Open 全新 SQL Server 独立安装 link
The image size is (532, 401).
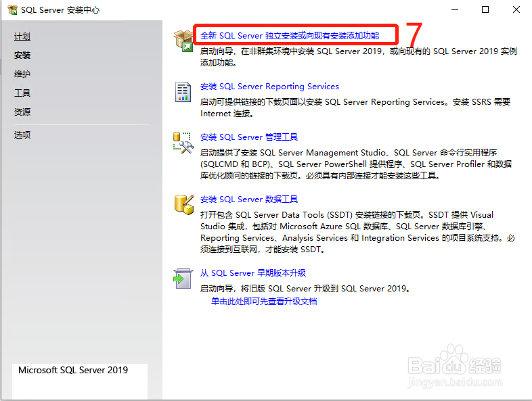point(290,36)
